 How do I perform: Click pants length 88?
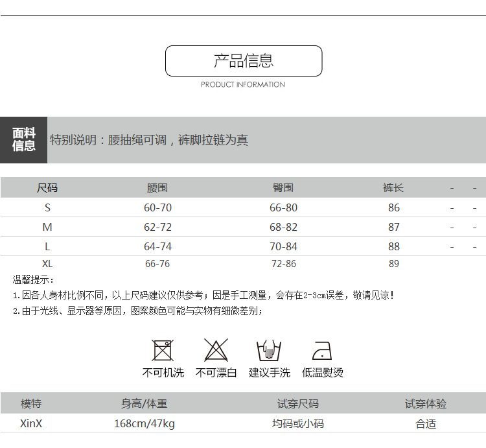point(394,246)
